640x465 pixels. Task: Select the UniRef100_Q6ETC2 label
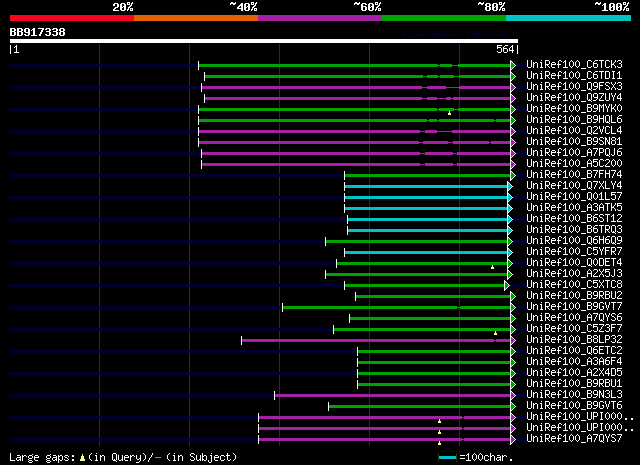[574, 351]
